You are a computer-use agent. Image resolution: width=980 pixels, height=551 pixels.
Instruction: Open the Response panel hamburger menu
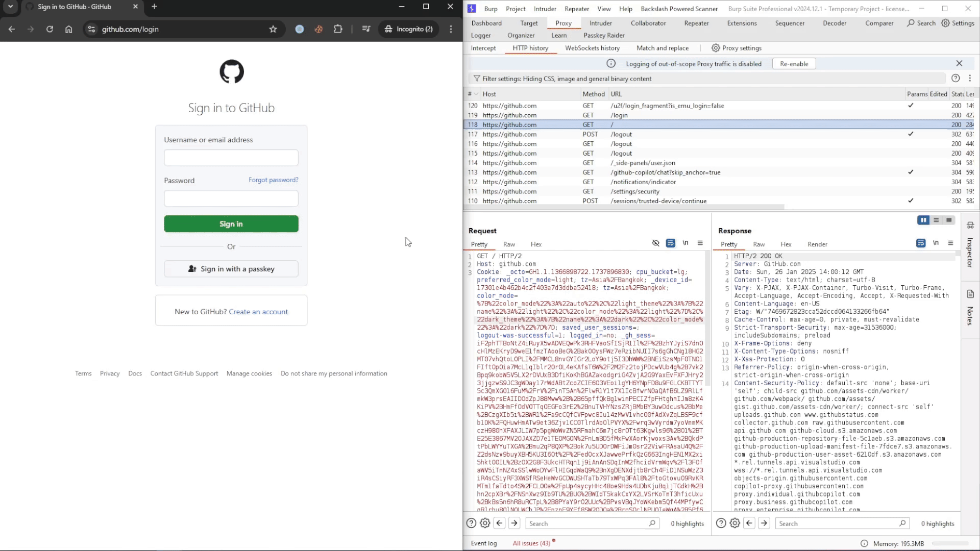(950, 243)
